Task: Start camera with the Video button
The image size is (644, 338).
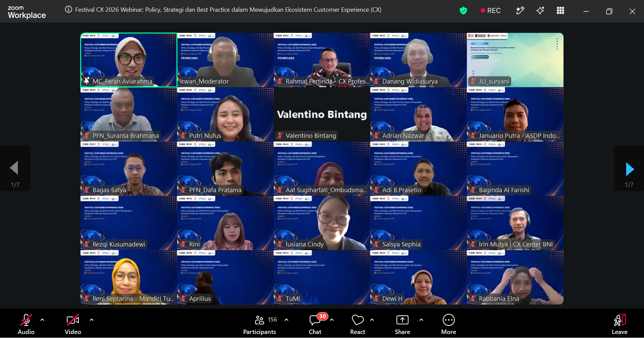Action: coord(73,324)
